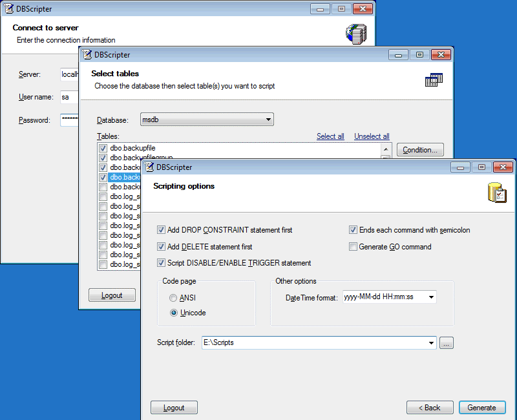Viewport: 517px width, 420px height.
Task: Click the DBScripter icon in Select tables title bar
Action: pyautogui.click(x=87, y=54)
